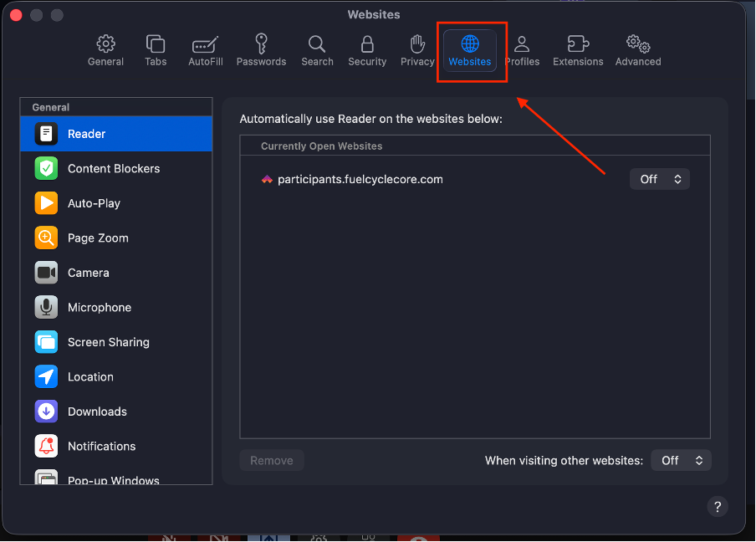Select Content Blockers in the sidebar
The height and width of the screenshot is (542, 756).
[x=113, y=169]
